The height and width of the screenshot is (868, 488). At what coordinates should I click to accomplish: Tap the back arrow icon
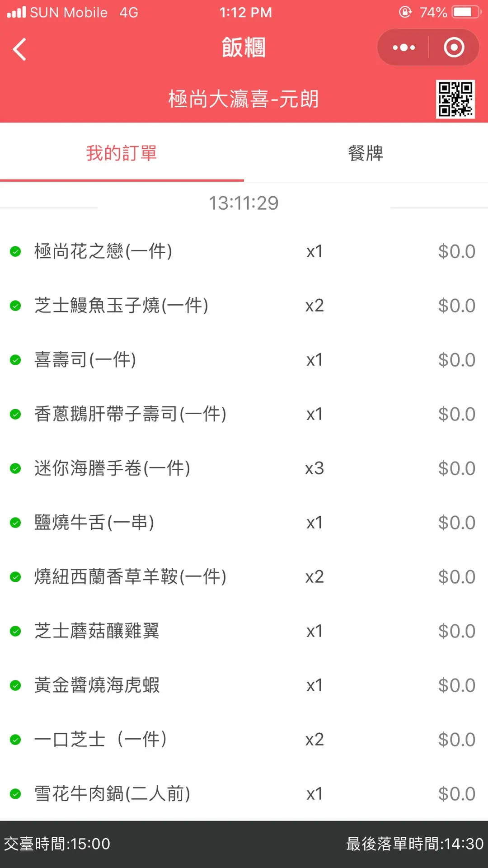(x=20, y=49)
